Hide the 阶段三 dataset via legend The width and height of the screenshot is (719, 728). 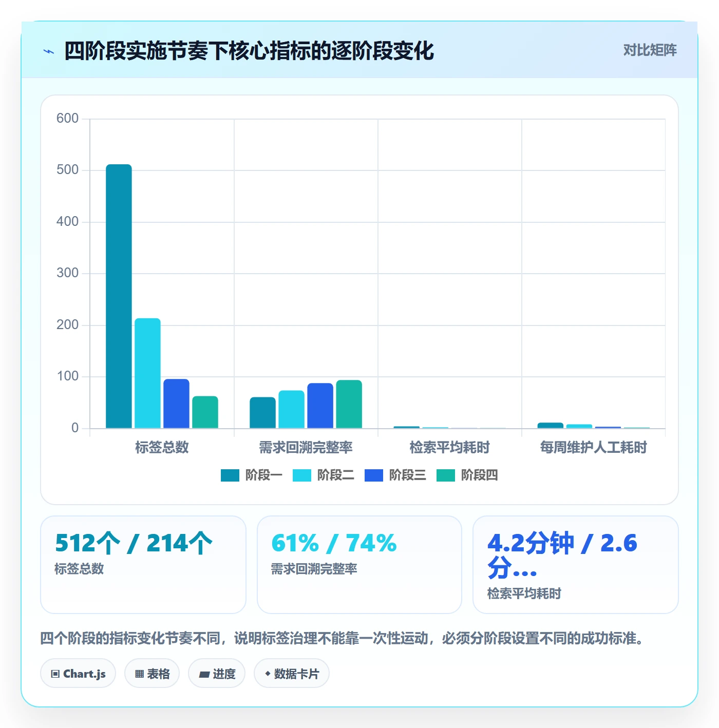(395, 475)
